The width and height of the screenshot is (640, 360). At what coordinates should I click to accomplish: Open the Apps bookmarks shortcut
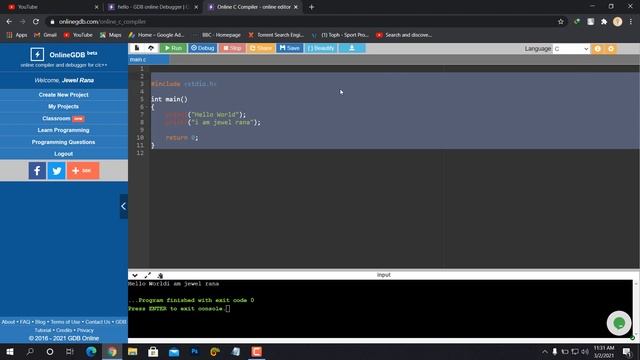tap(17, 35)
